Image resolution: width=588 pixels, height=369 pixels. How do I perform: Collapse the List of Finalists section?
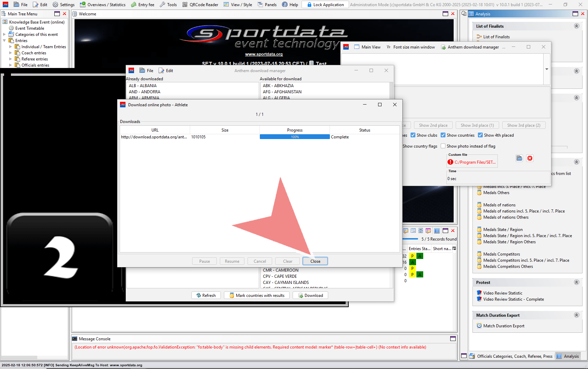tap(576, 26)
